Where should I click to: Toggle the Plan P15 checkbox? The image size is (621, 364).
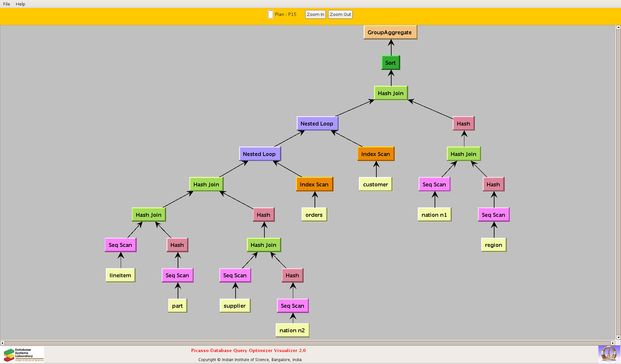tap(271, 15)
